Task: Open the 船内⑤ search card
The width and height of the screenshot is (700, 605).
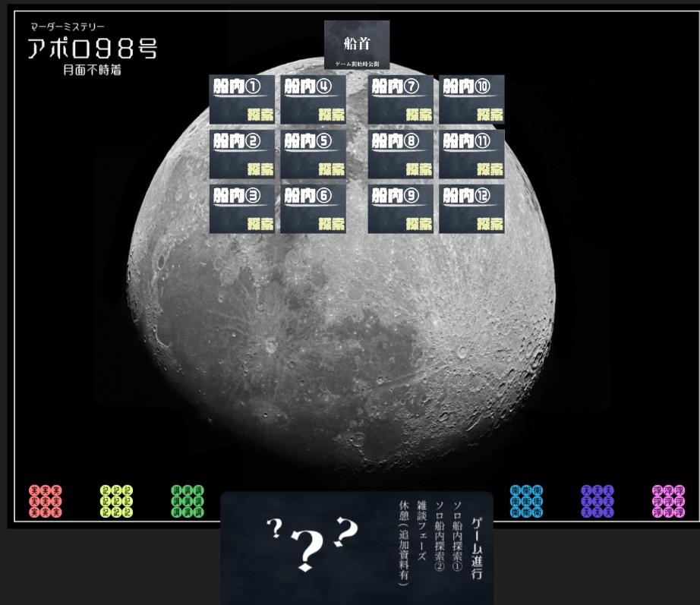Action: click(314, 154)
